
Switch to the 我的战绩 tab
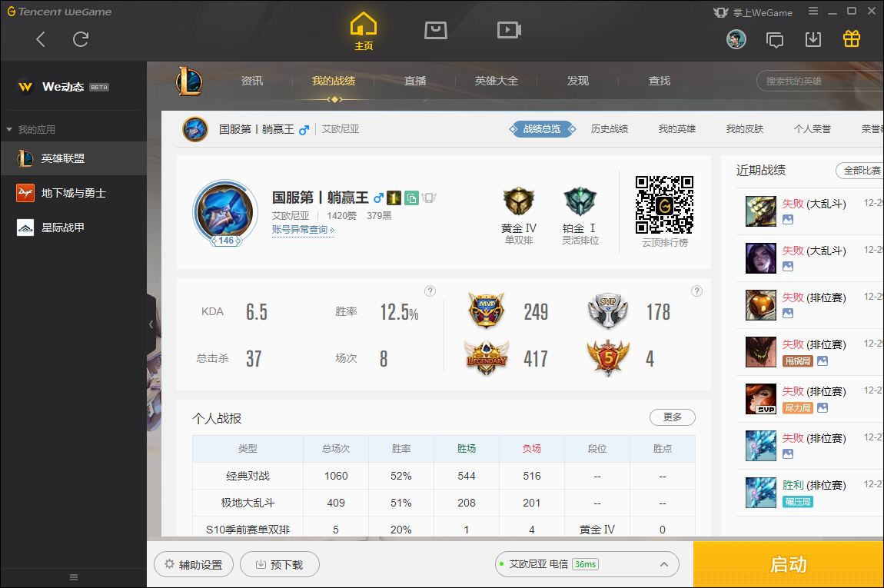tap(334, 81)
